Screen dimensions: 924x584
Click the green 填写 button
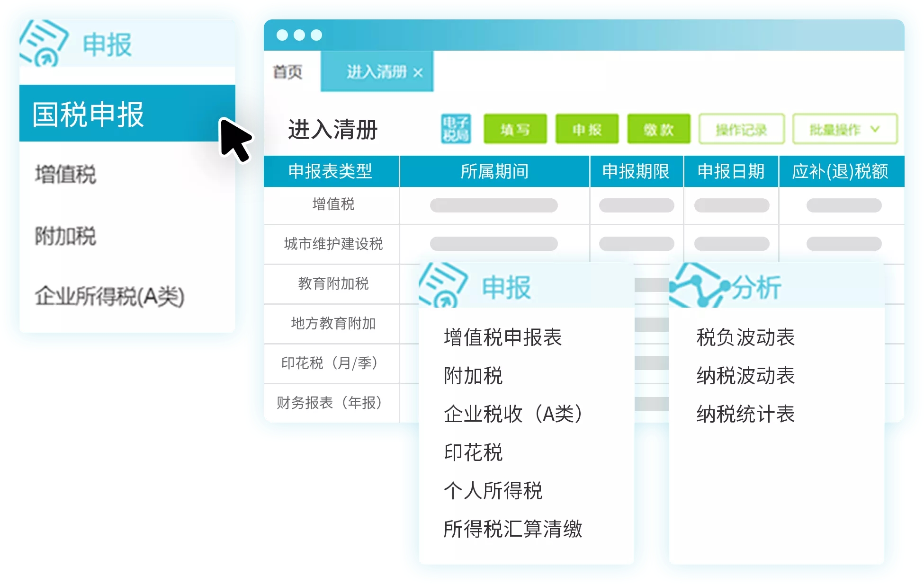coord(515,129)
